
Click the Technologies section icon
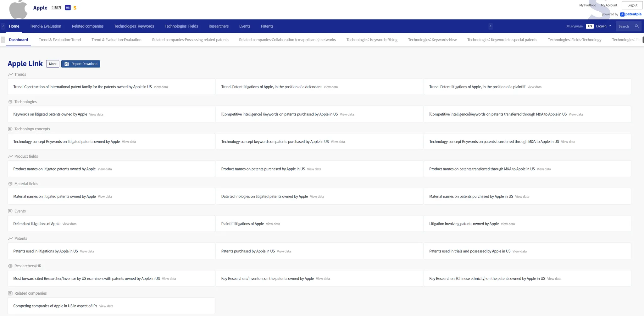tap(10, 102)
